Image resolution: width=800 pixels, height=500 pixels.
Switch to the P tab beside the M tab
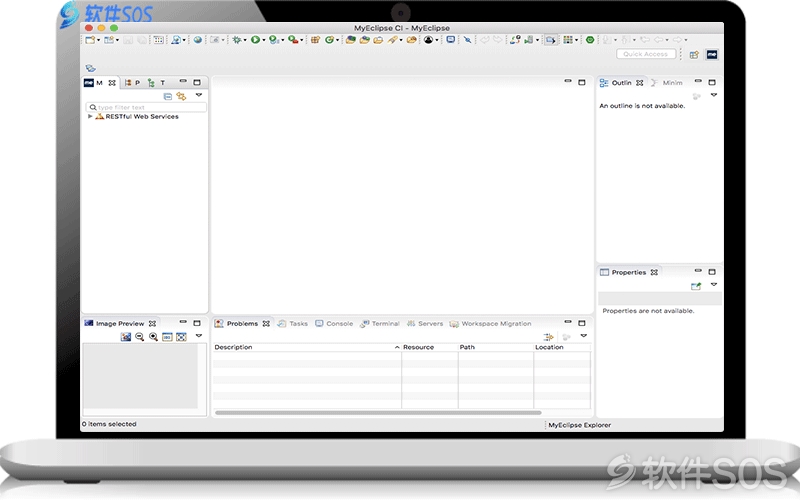pyautogui.click(x=133, y=83)
